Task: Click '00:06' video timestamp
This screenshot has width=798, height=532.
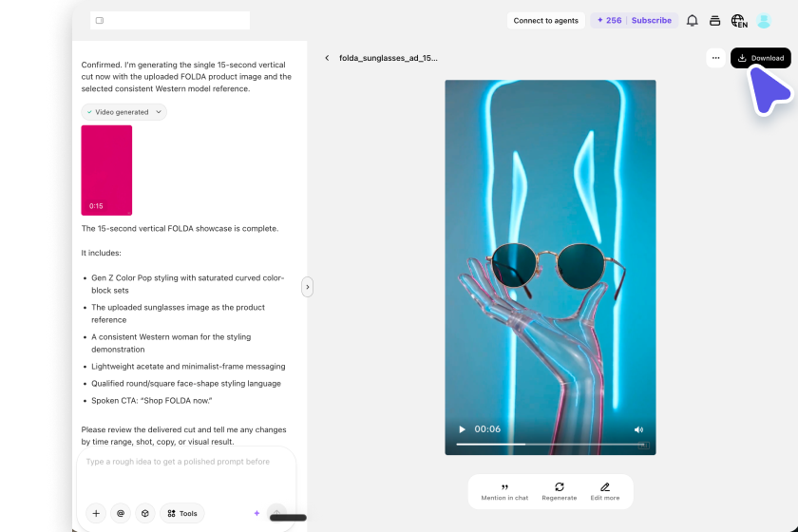Action: tap(487, 429)
